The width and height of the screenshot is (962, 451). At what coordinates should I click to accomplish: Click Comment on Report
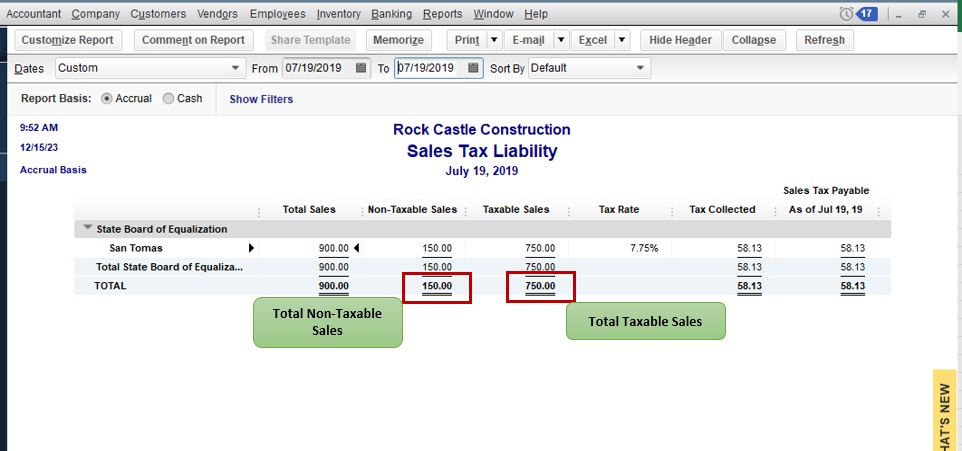tap(193, 40)
